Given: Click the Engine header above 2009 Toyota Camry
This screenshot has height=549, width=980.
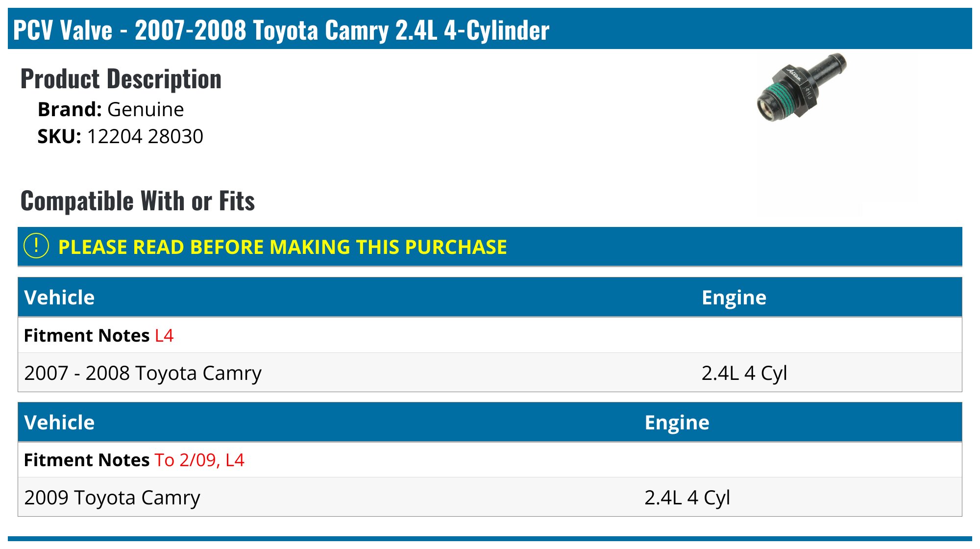Looking at the screenshot, I should pyautogui.click(x=677, y=423).
